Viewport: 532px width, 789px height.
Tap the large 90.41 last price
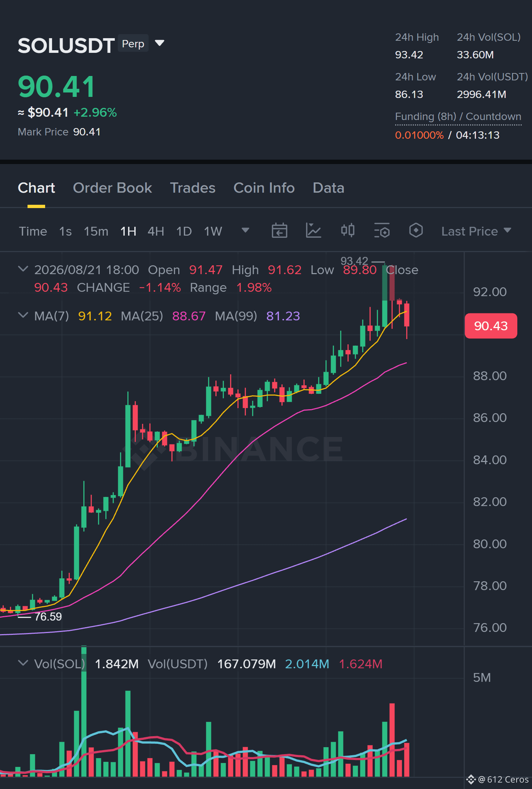pyautogui.click(x=57, y=87)
